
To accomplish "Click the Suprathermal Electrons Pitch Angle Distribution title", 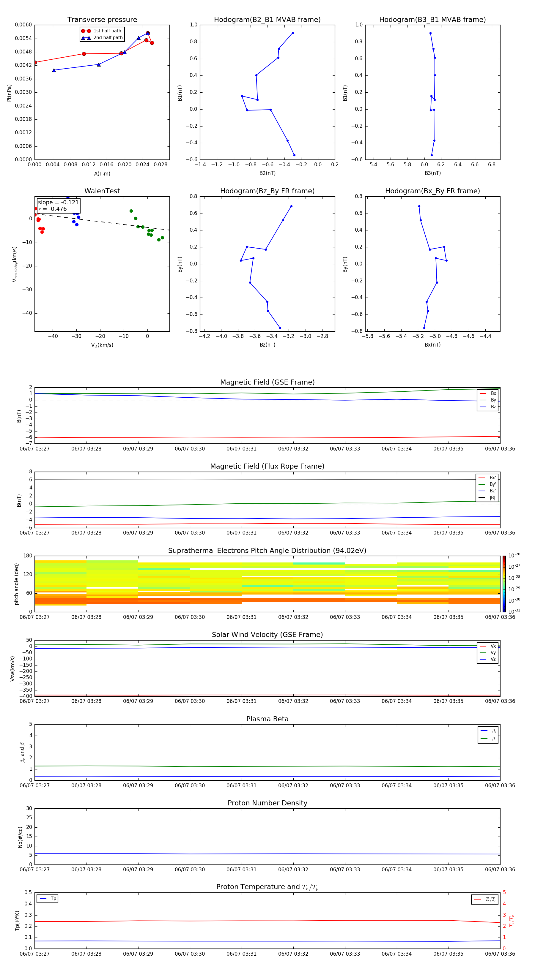I will (x=267, y=551).
